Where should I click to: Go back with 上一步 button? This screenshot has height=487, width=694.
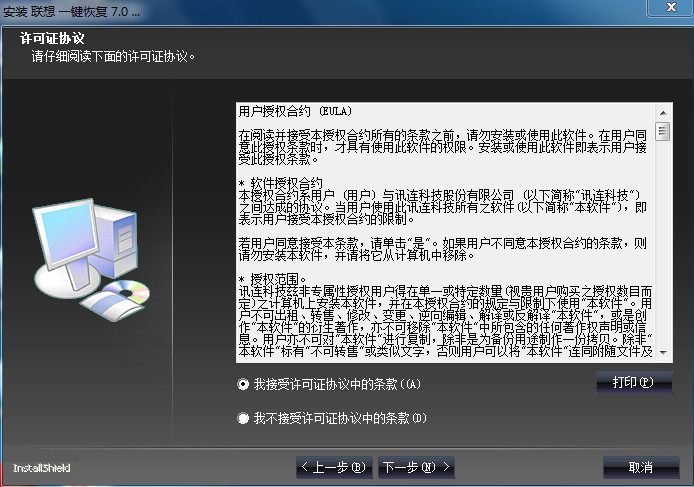334,467
